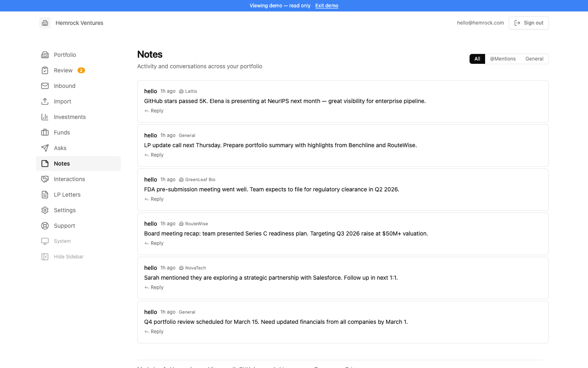Select the All notes filter tab
Screen dimensions: 588x368
tap(477, 59)
